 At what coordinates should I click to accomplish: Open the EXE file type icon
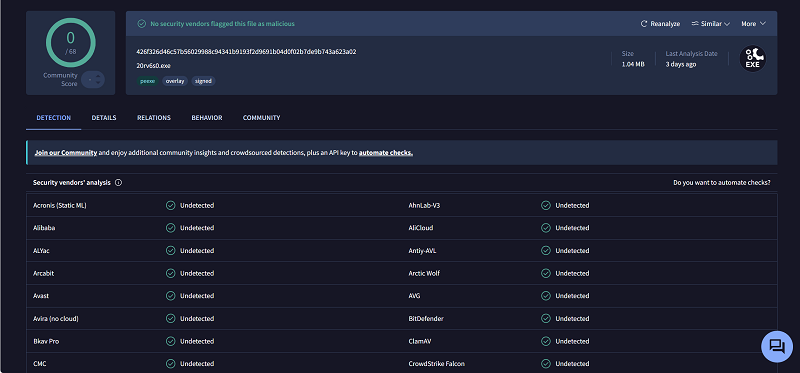[x=753, y=59]
